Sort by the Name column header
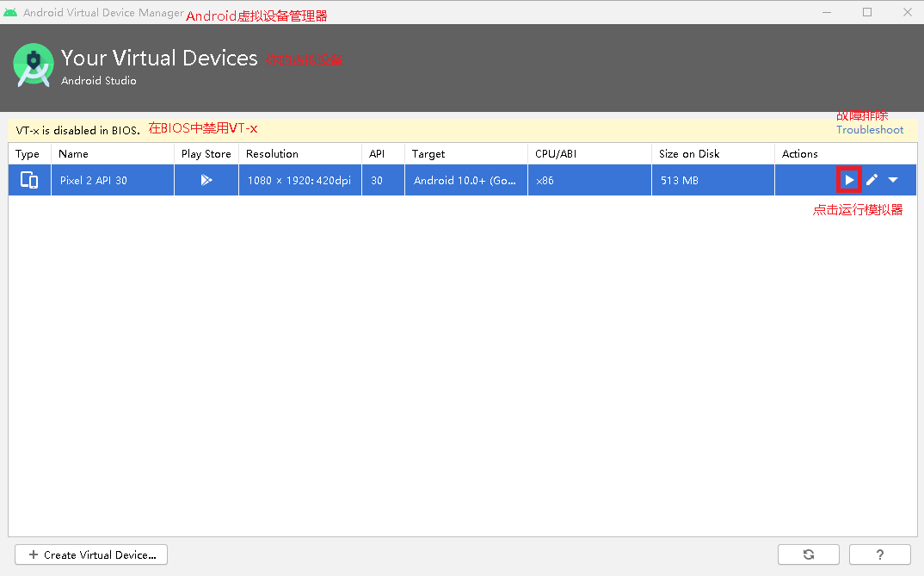This screenshot has width=924, height=576. 113,154
